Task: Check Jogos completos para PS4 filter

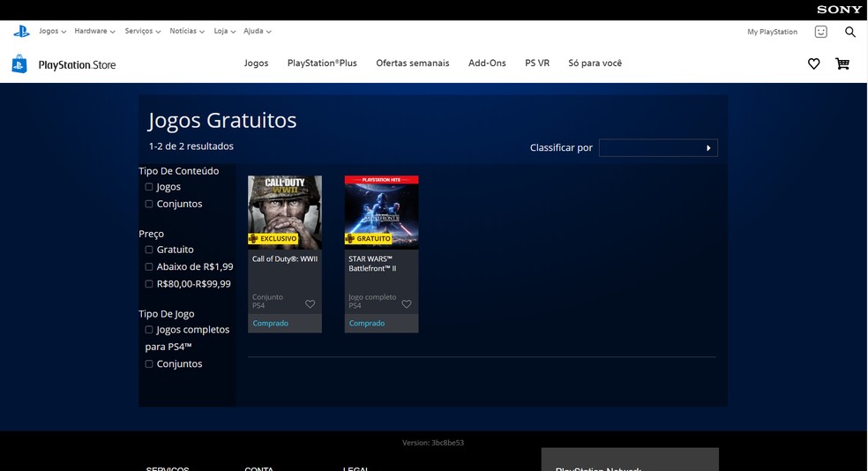Action: (x=149, y=330)
